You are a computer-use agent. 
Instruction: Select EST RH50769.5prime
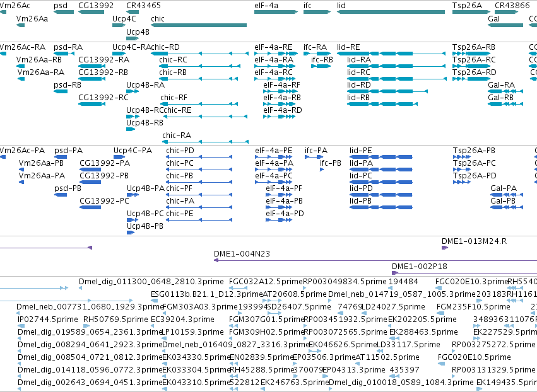(86, 326)
